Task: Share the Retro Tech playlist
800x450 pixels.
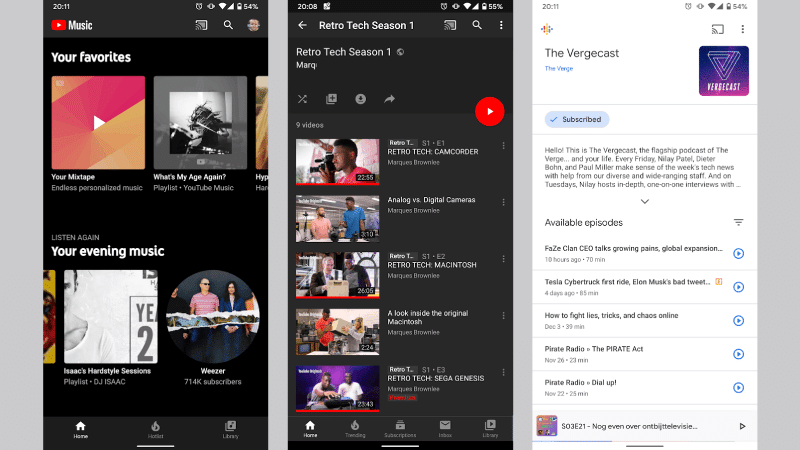Action: (x=389, y=99)
